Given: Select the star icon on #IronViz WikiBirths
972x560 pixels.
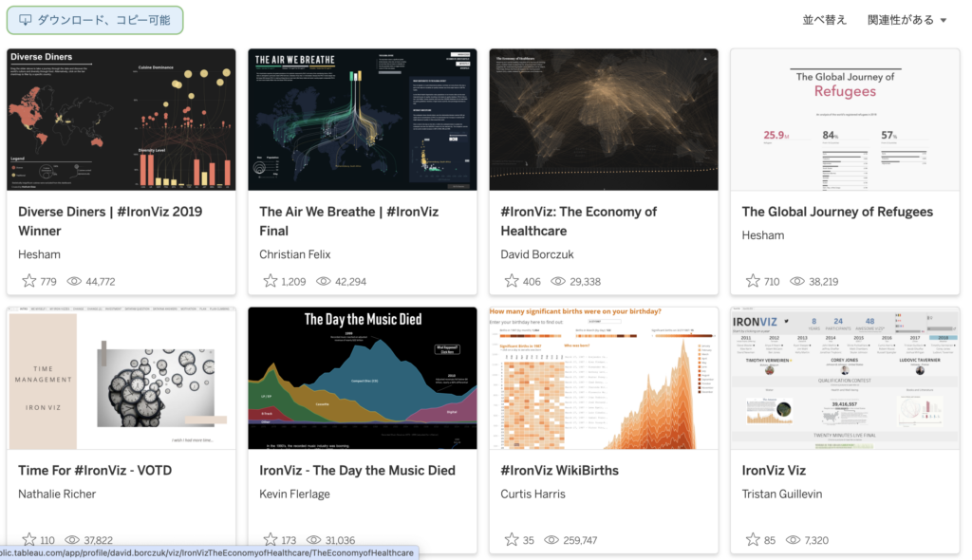Looking at the screenshot, I should tap(514, 538).
